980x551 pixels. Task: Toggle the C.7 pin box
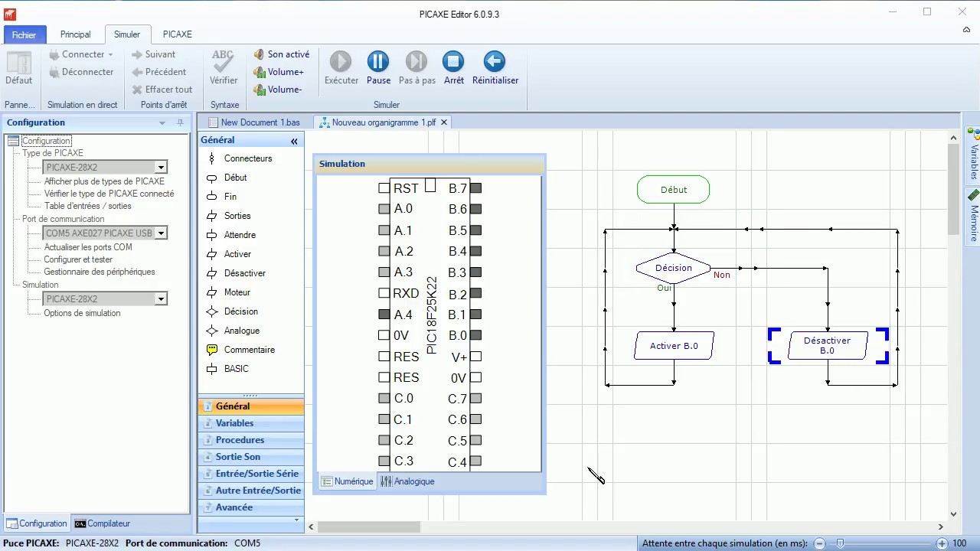pos(475,398)
